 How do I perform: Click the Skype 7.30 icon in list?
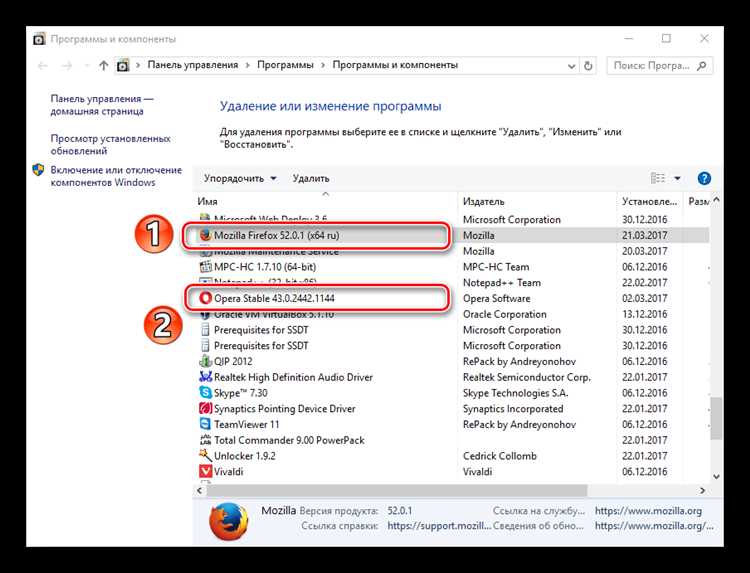coord(205,393)
